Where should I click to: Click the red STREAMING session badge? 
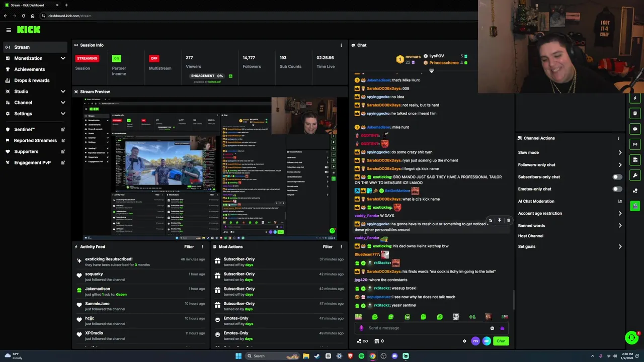(x=87, y=58)
